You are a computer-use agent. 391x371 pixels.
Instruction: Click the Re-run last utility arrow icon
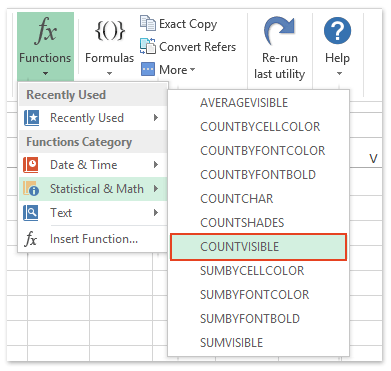point(279,31)
